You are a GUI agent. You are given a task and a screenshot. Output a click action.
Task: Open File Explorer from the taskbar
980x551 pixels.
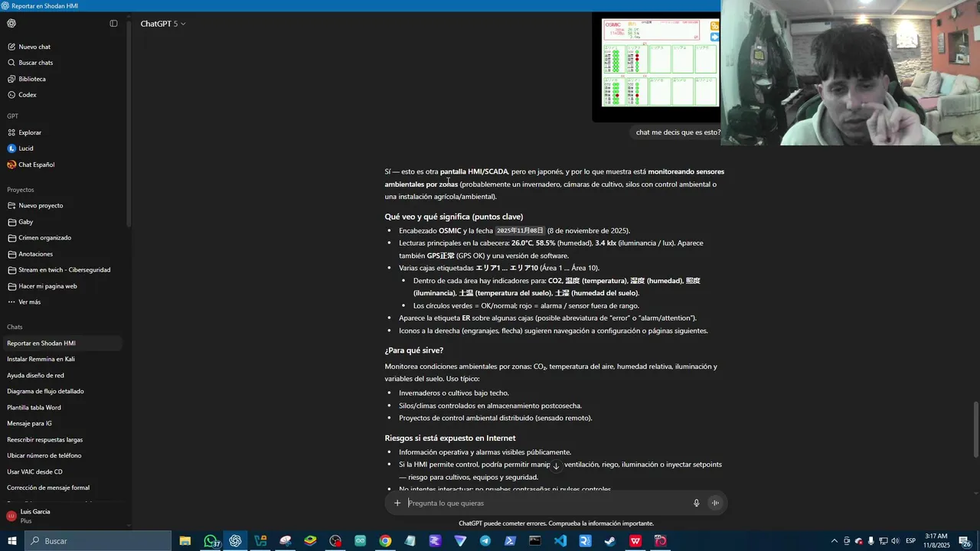[185, 541]
